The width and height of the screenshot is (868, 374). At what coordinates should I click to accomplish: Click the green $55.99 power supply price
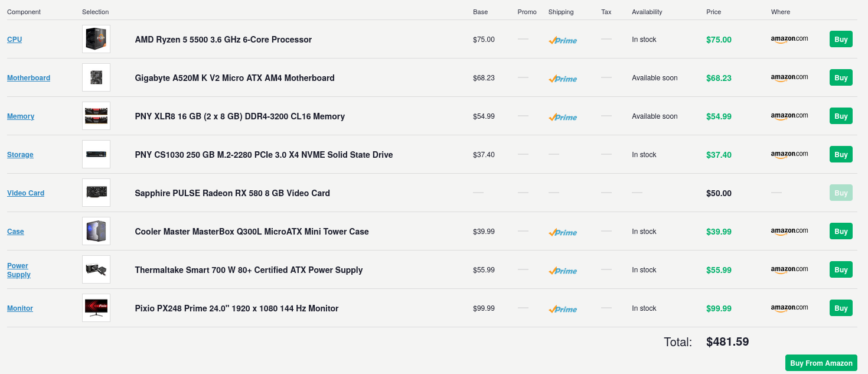coord(719,270)
